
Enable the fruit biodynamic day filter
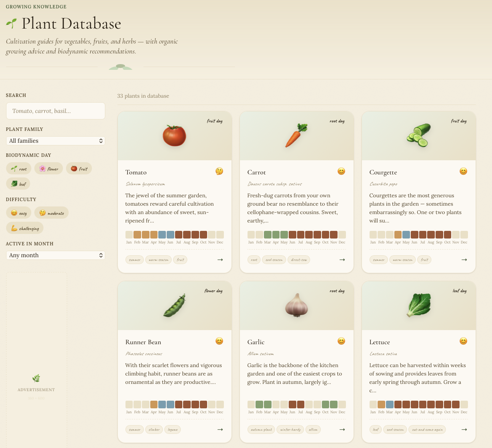tap(79, 168)
